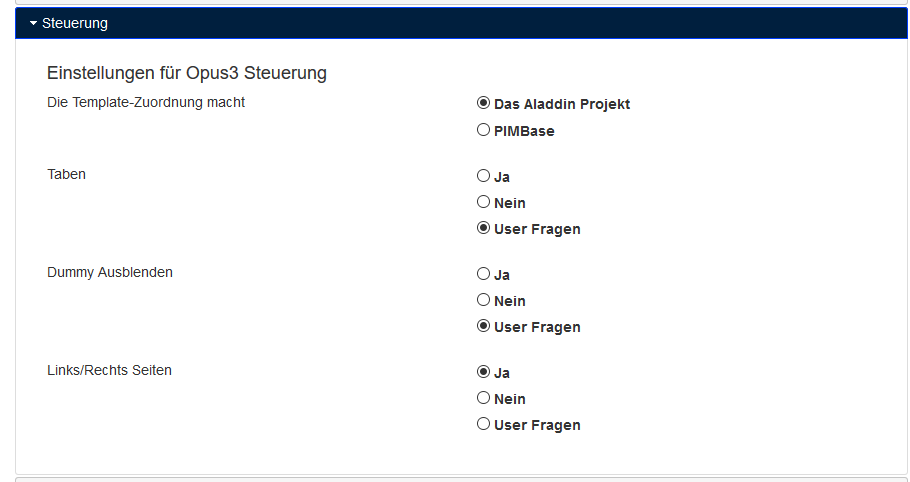
Task: Set Taben to Ja
Action: (484, 176)
